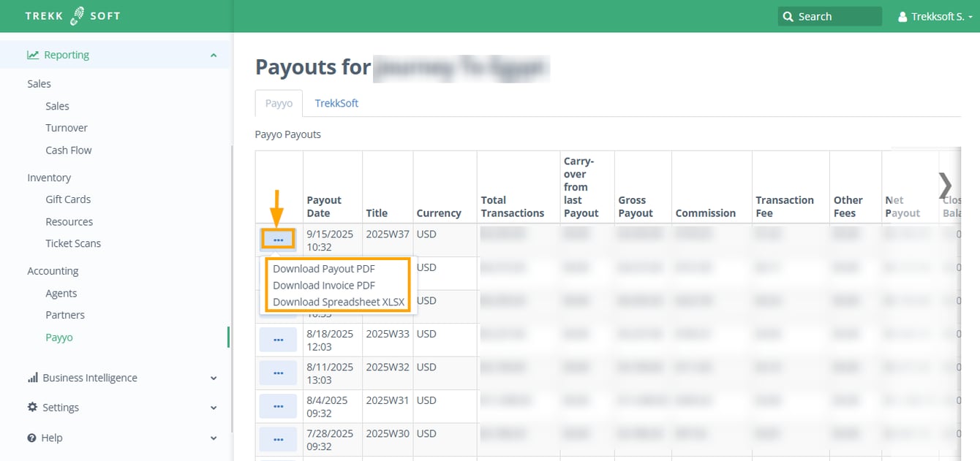Select Payyo in sidebar
980x461 pixels.
[x=59, y=338]
